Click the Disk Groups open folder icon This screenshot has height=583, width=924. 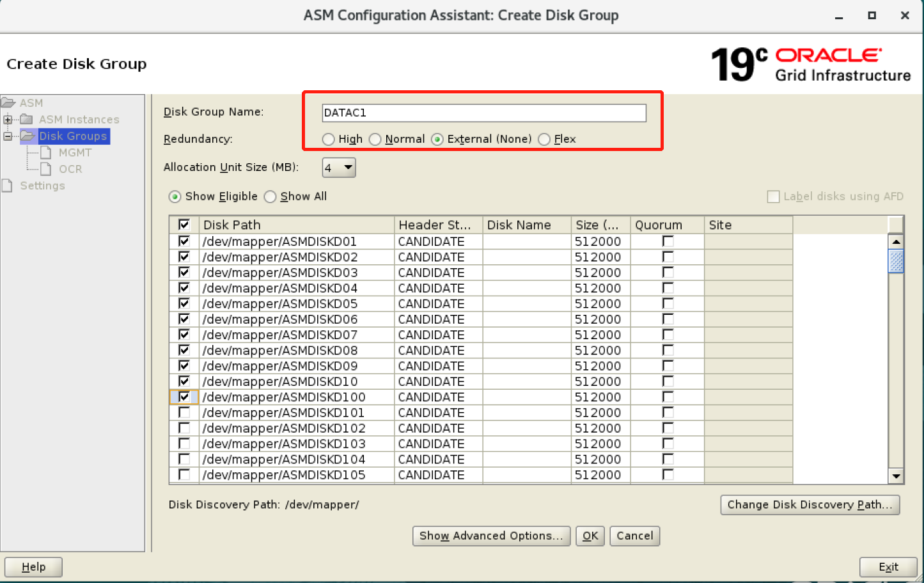tap(27, 136)
